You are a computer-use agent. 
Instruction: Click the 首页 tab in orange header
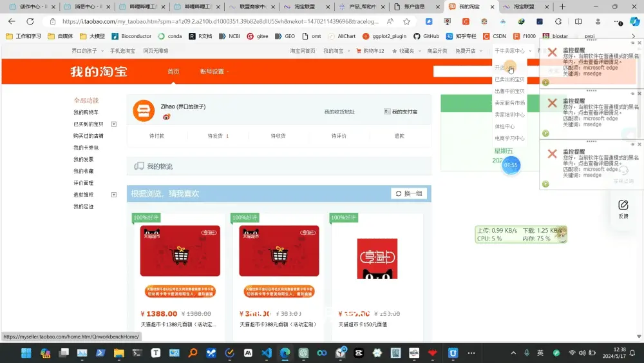tap(173, 72)
